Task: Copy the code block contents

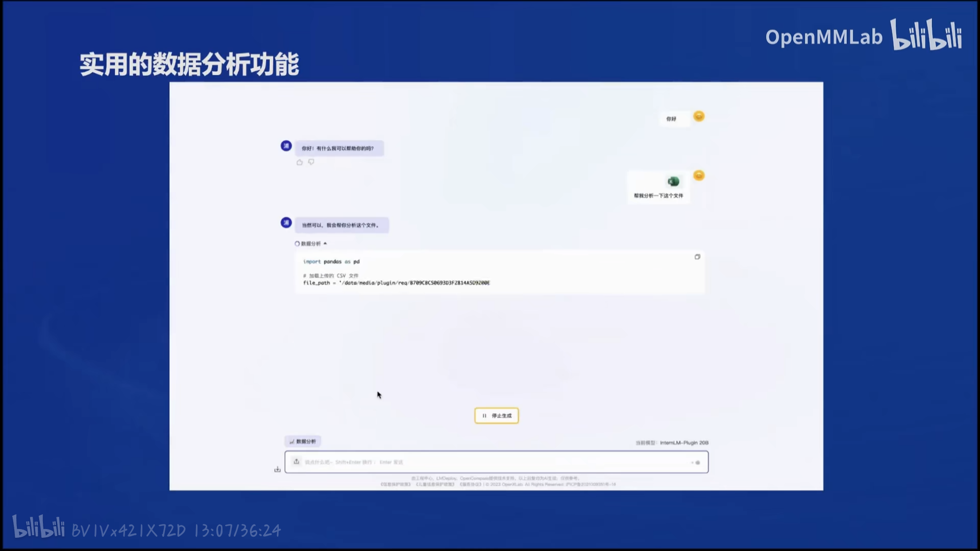Action: pos(697,257)
